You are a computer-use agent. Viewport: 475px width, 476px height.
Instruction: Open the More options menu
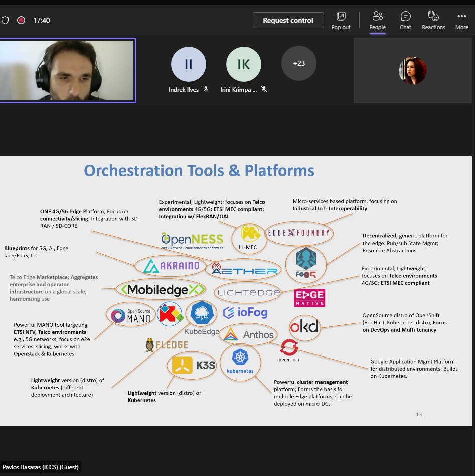coord(461,21)
